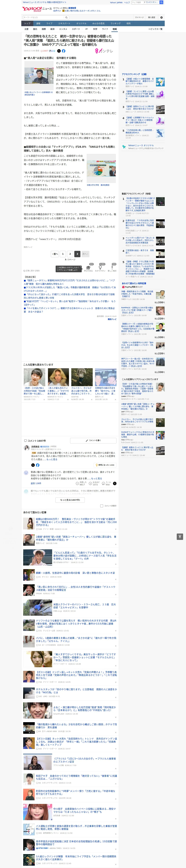Screen dimensions: 186x868
Task: Select the 速報 tab in main navigation
Action: coord(38,24)
